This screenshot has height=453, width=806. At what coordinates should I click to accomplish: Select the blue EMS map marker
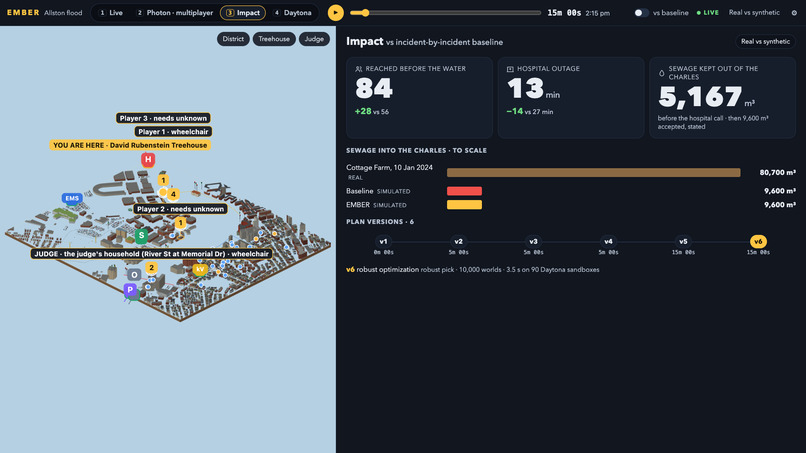(x=72, y=198)
